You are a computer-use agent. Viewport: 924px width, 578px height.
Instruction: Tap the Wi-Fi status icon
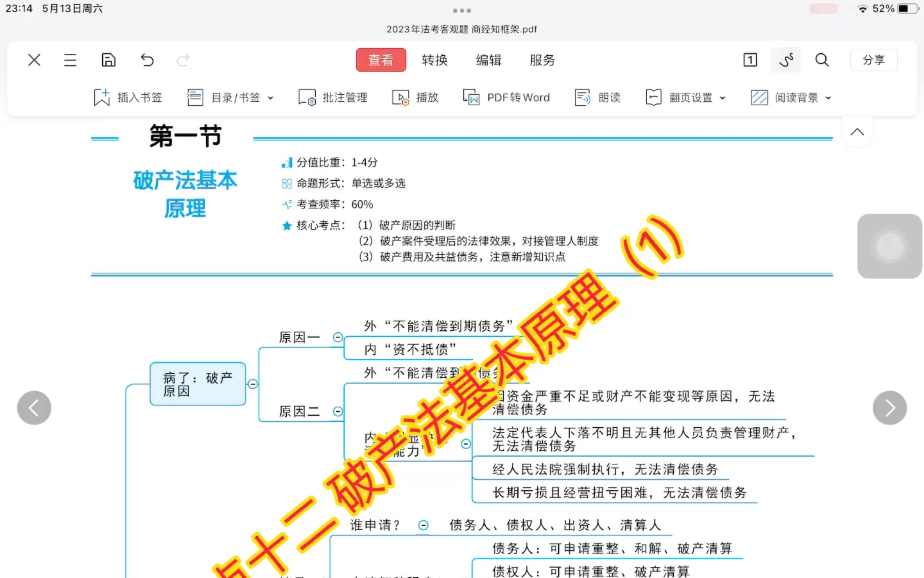[862, 9]
